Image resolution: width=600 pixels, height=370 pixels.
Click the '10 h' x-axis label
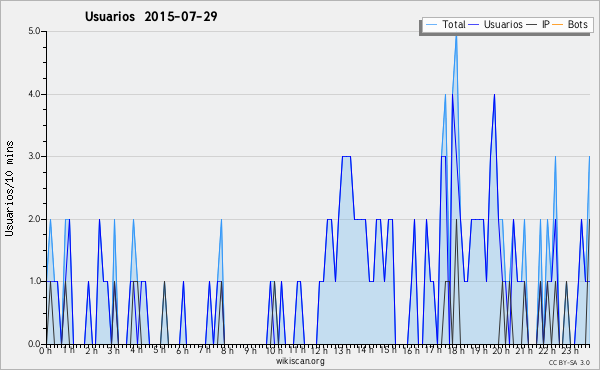pos(274,351)
